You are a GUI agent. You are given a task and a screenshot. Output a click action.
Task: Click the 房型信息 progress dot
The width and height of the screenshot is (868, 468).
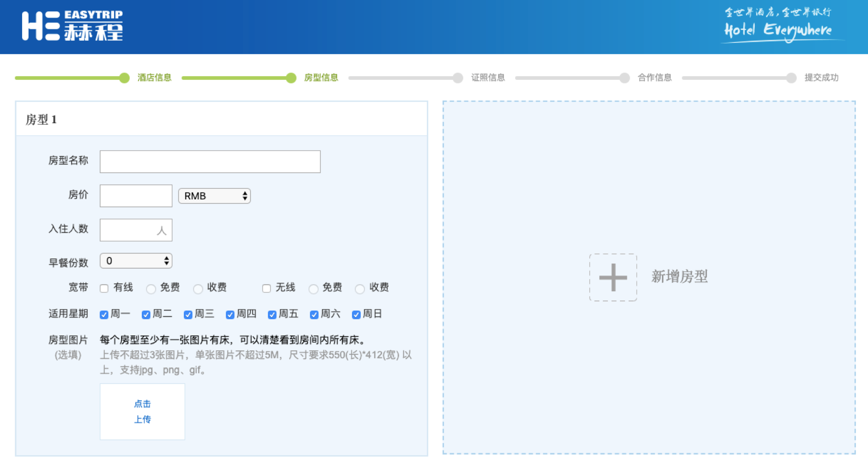(291, 78)
